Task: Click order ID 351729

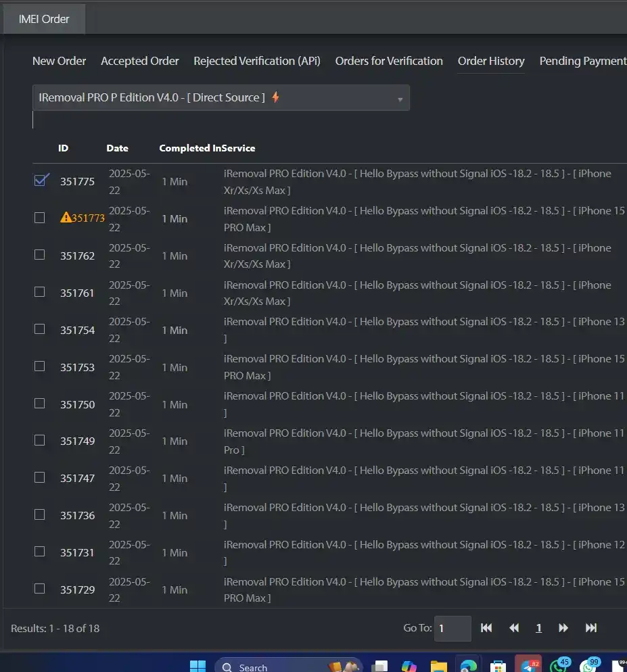Action: click(x=77, y=590)
